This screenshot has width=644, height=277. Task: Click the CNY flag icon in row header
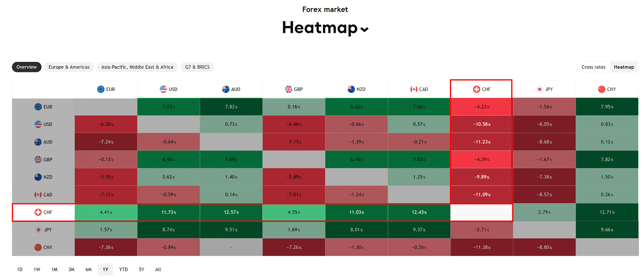tap(38, 247)
